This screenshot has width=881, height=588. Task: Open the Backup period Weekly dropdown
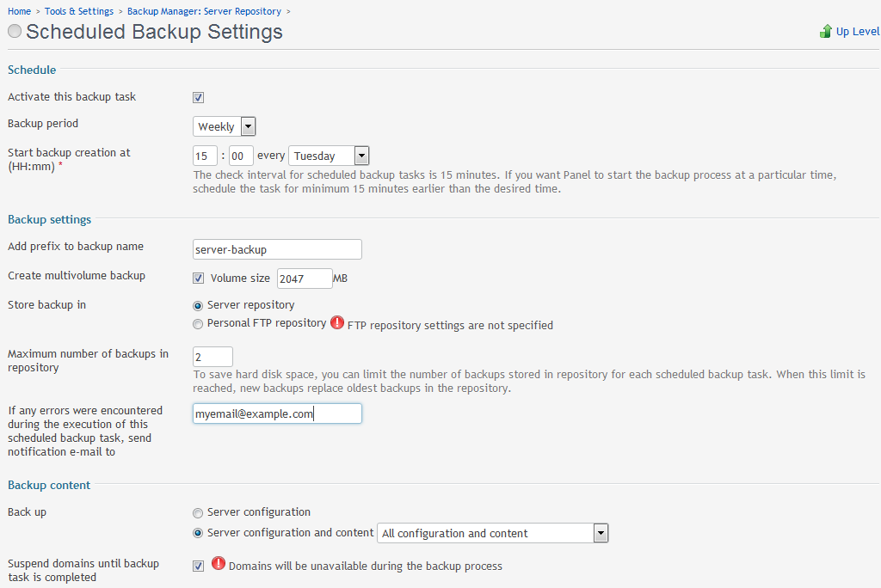coord(225,126)
